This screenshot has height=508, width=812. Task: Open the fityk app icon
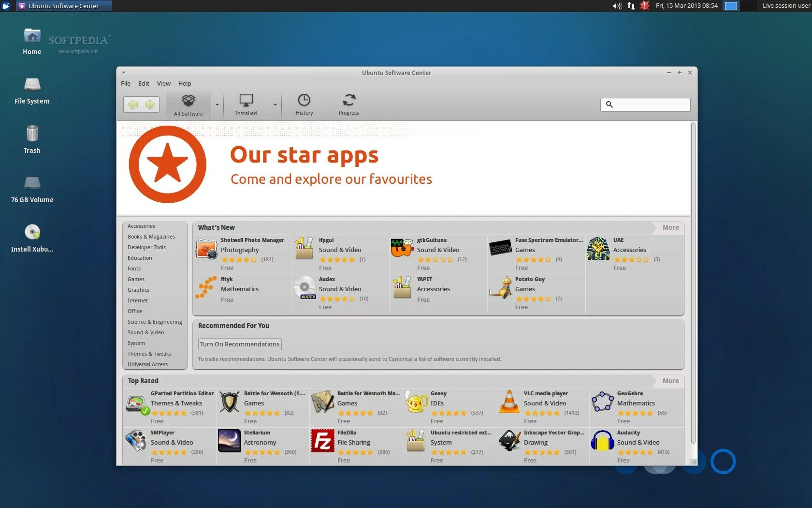206,287
